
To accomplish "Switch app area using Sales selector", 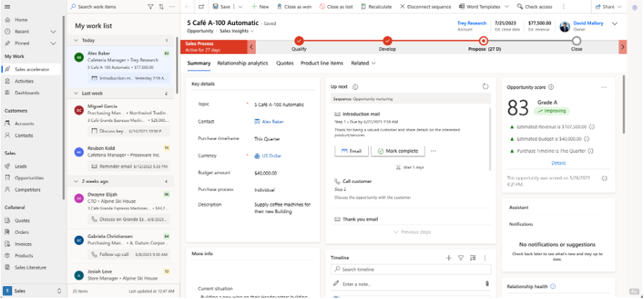I will (33, 291).
